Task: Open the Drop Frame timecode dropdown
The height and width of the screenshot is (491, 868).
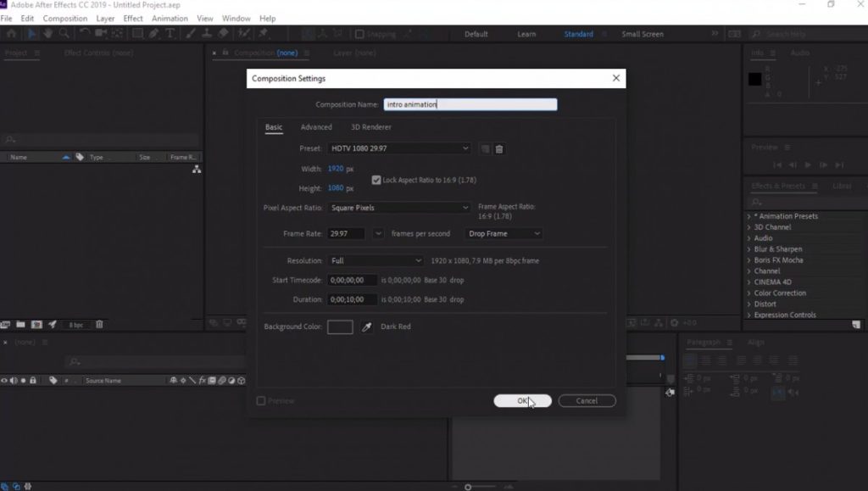Action: (504, 233)
